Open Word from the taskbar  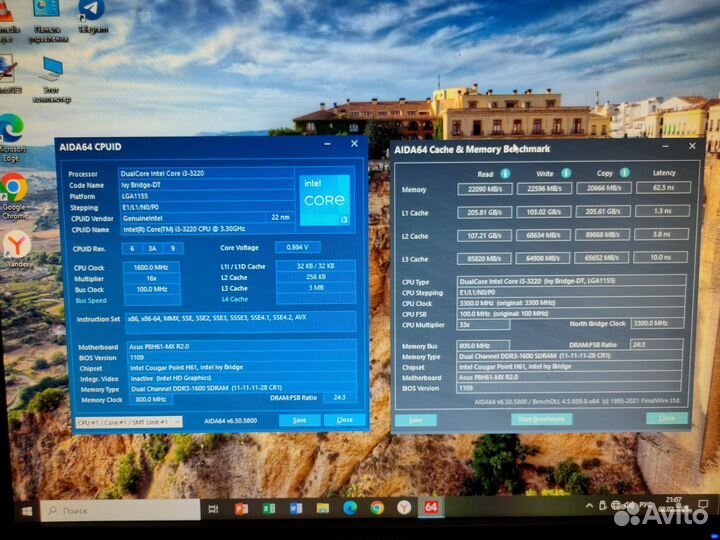pos(295,508)
